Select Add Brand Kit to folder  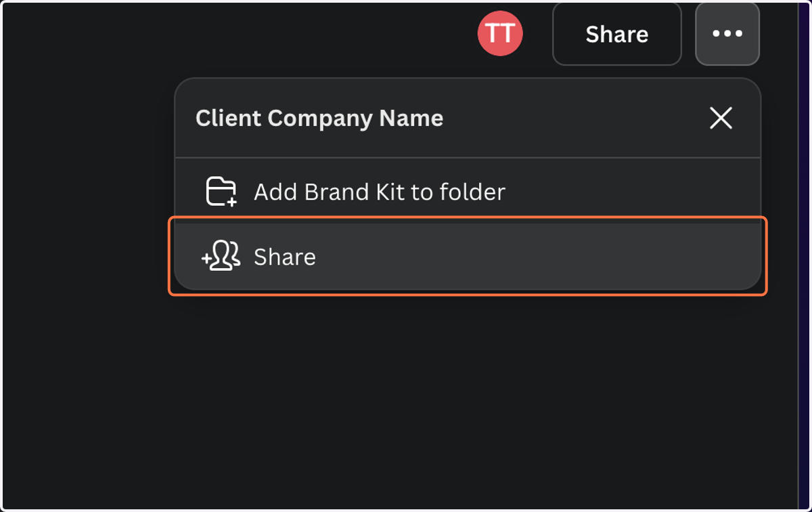click(x=468, y=192)
